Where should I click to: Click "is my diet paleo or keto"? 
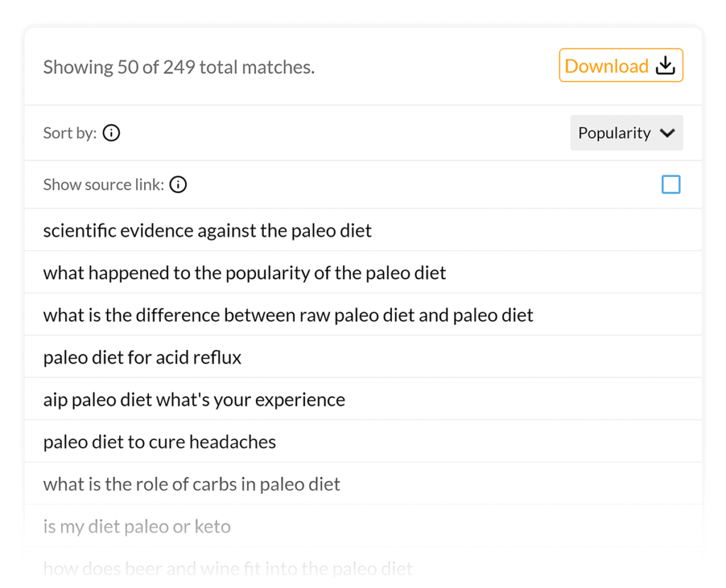[x=137, y=527]
